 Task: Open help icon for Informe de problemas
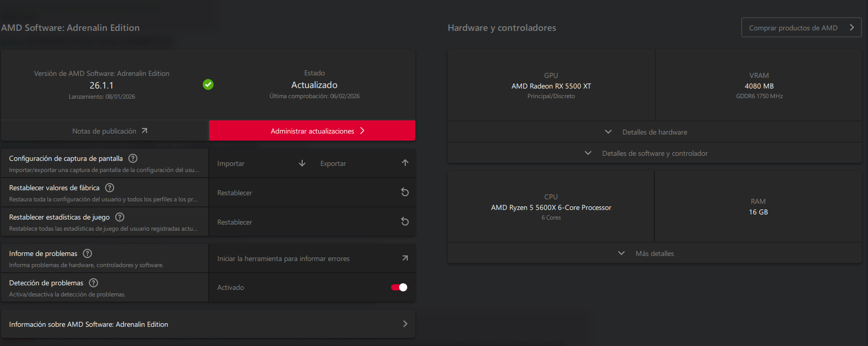coord(87,253)
